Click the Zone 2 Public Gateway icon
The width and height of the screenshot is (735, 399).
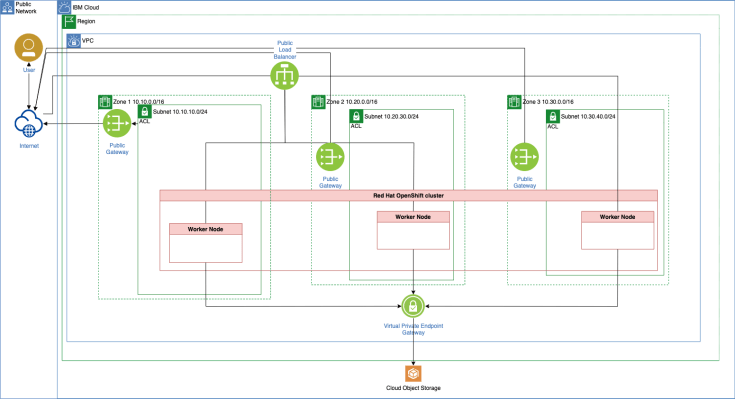tap(330, 157)
